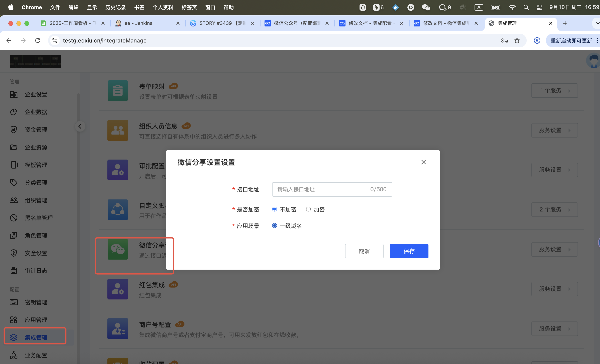Click the 企业设置 building icon in sidebar
Image resolution: width=600 pixels, height=364 pixels.
click(x=14, y=94)
